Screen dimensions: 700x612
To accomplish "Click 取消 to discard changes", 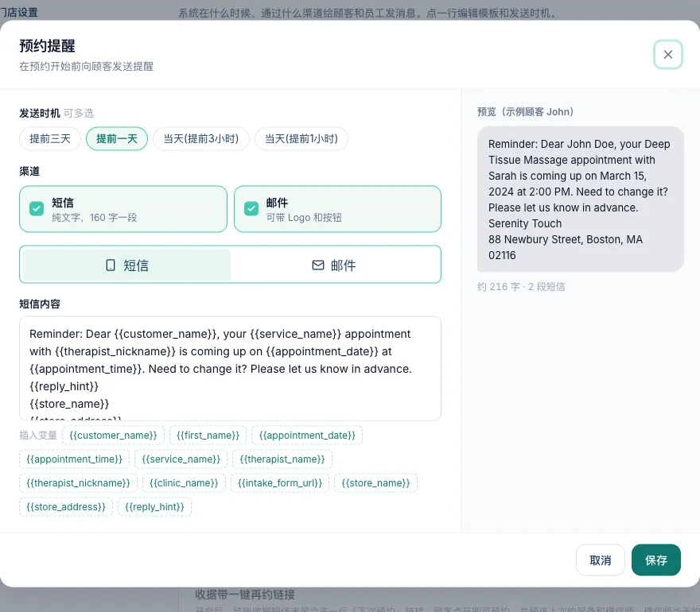I will click(601, 560).
